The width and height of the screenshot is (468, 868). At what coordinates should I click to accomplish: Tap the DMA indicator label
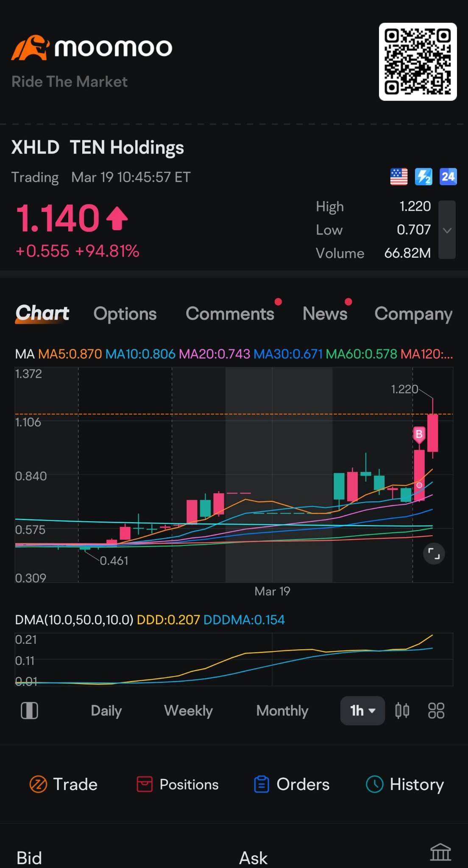74,620
